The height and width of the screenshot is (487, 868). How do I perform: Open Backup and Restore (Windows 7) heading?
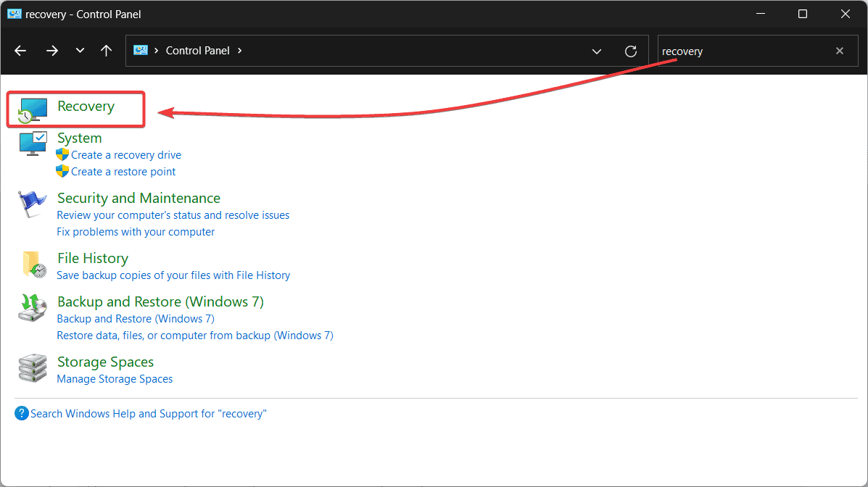[160, 301]
